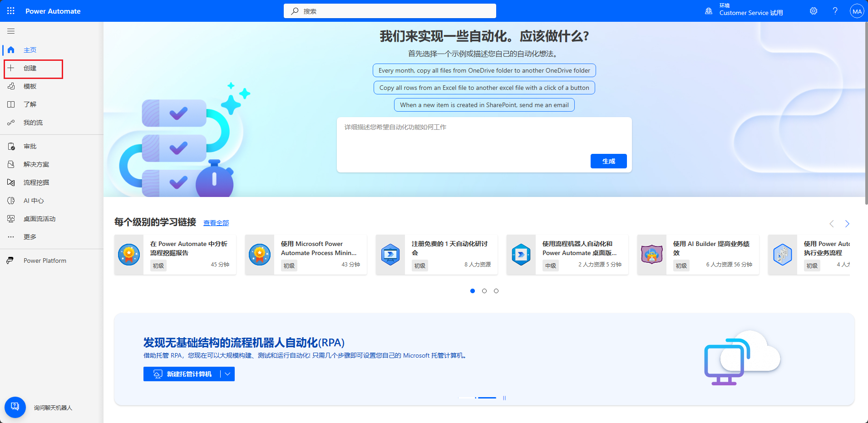This screenshot has width=868, height=423.
Task: Click the 桌面流活动 monitor icon
Action: click(x=11, y=219)
